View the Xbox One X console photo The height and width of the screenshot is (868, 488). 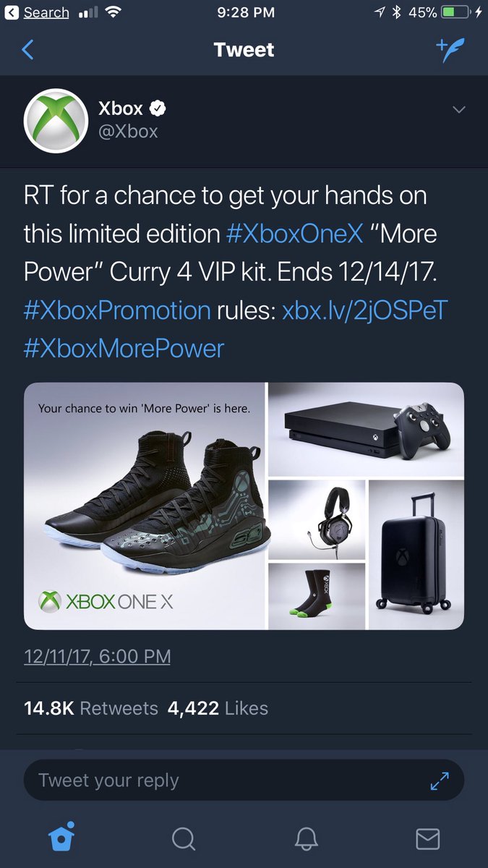367,430
